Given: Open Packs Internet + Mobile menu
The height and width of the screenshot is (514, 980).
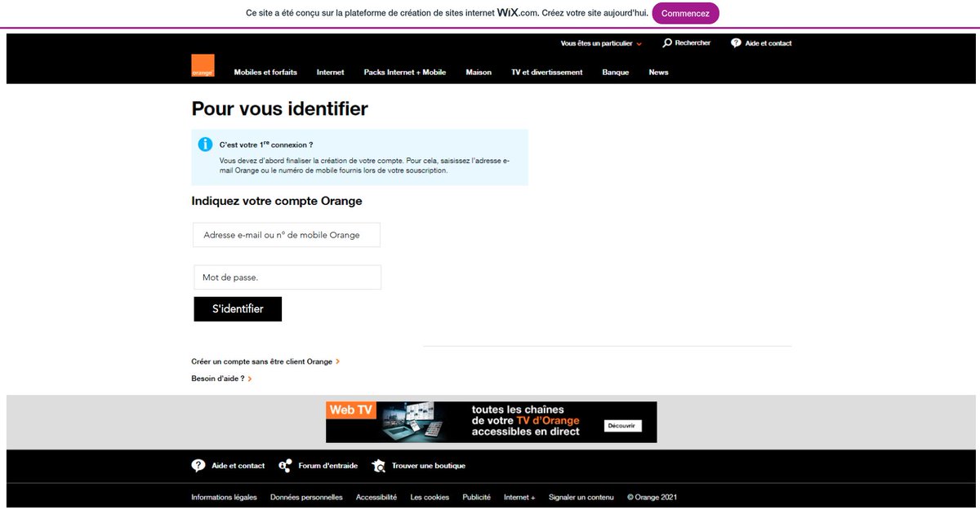Looking at the screenshot, I should [405, 73].
